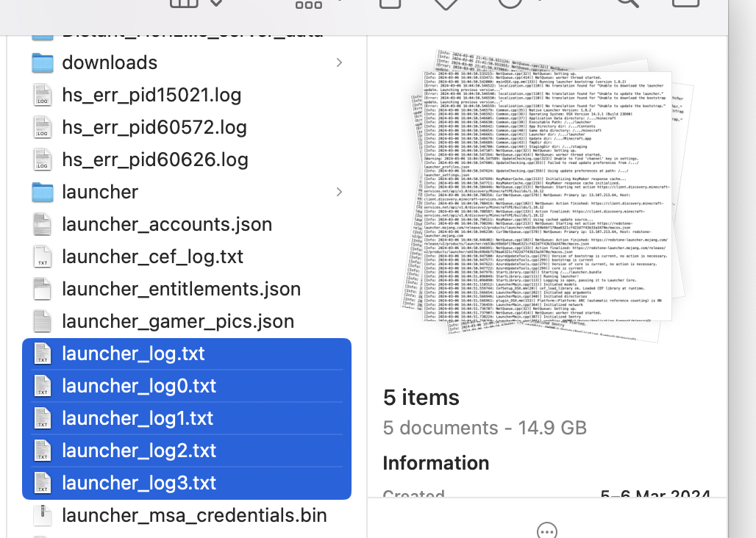The image size is (756, 538).
Task: Open the More actions ellipsis button
Action: pyautogui.click(x=547, y=531)
